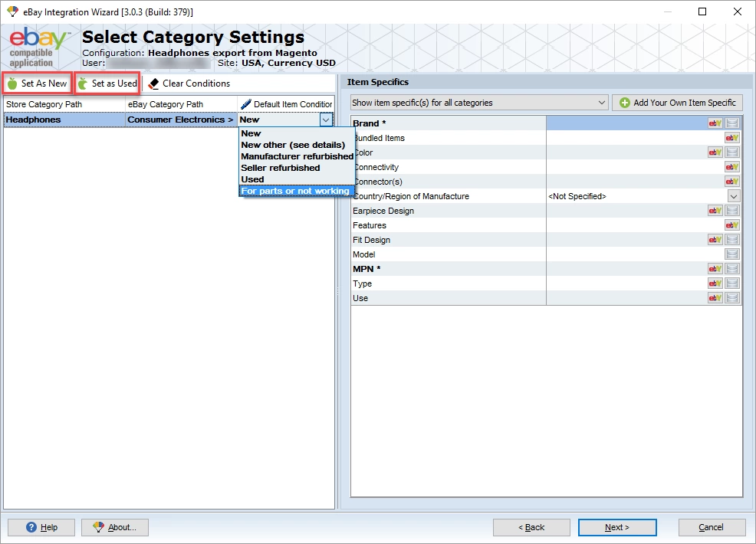Click the database icon in the Brand row
Image resolution: width=756 pixels, height=544 pixels.
732,123
